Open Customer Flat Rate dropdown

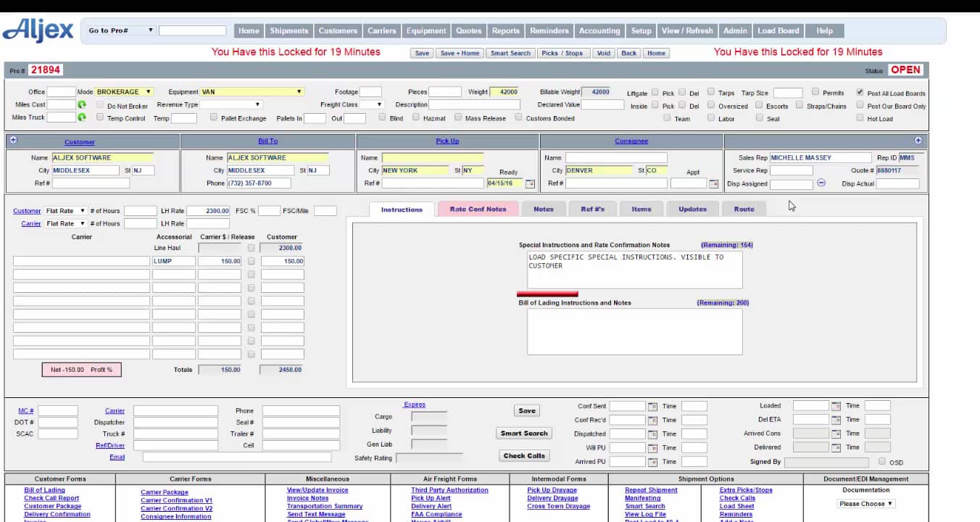65,211
